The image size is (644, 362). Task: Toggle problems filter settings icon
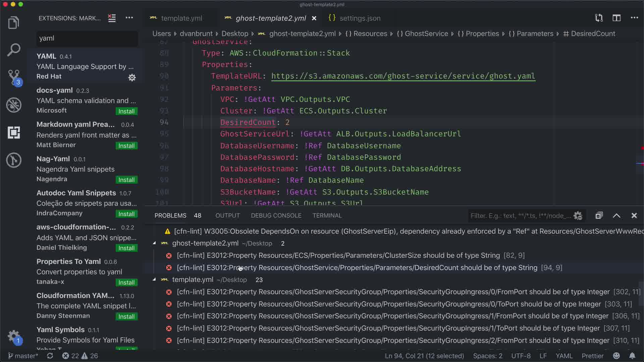578,216
